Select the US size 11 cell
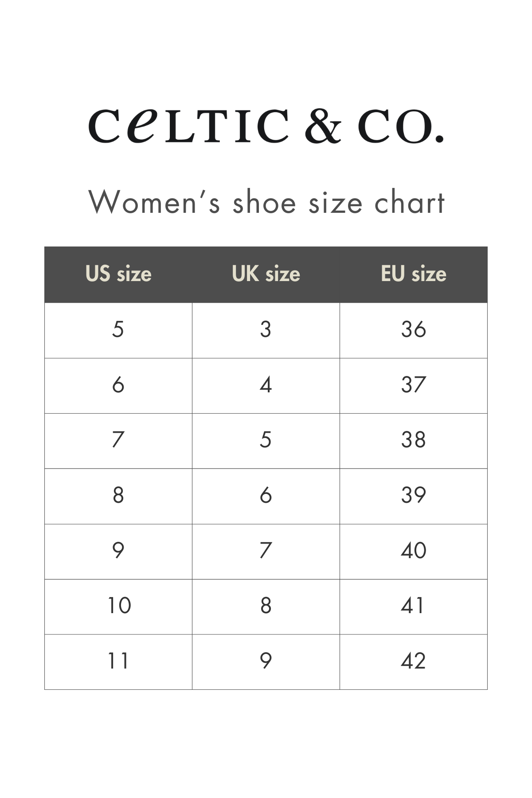 point(118,661)
